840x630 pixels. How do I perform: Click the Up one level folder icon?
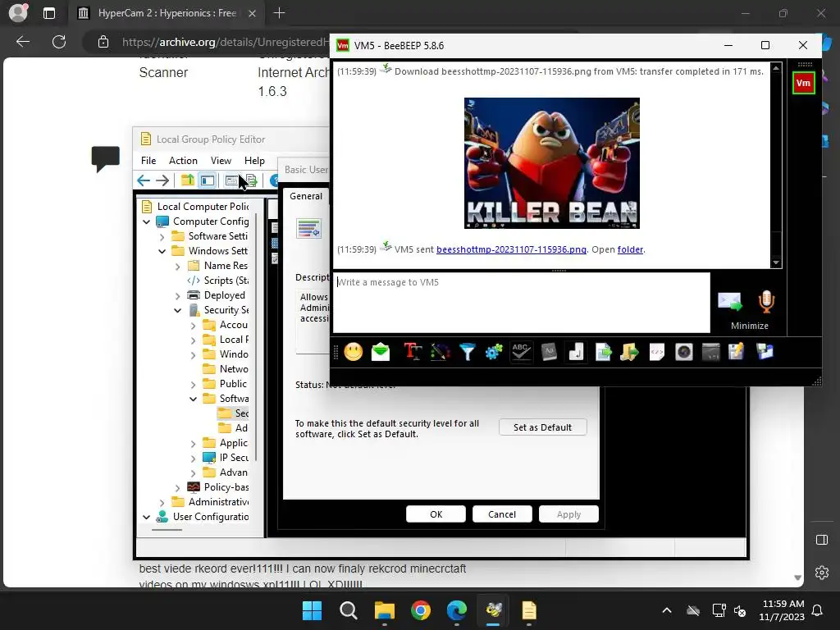click(188, 180)
